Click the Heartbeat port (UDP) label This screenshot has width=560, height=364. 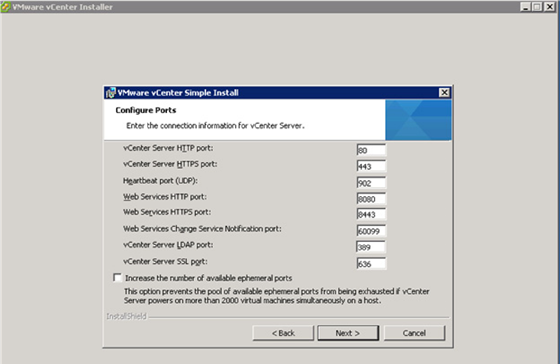tap(160, 181)
